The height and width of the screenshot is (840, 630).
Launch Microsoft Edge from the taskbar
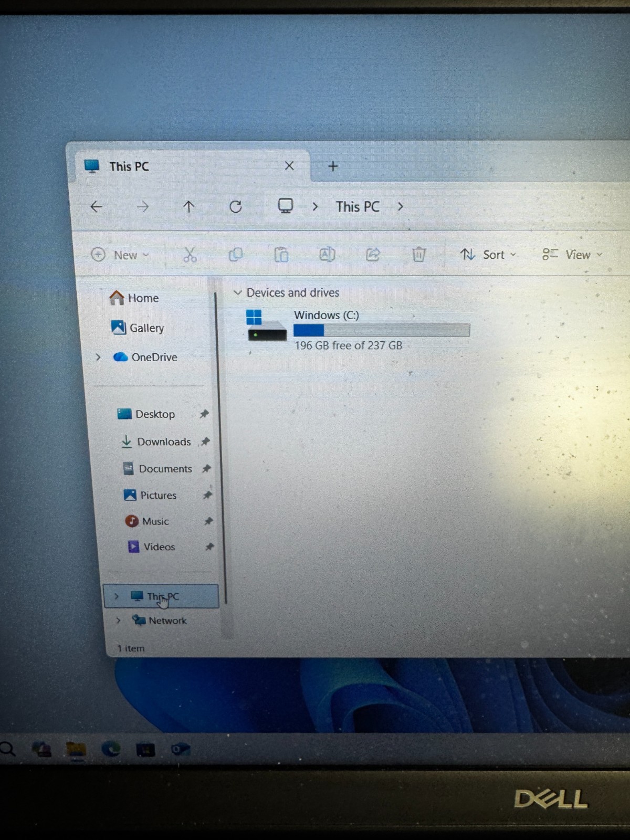(x=111, y=749)
